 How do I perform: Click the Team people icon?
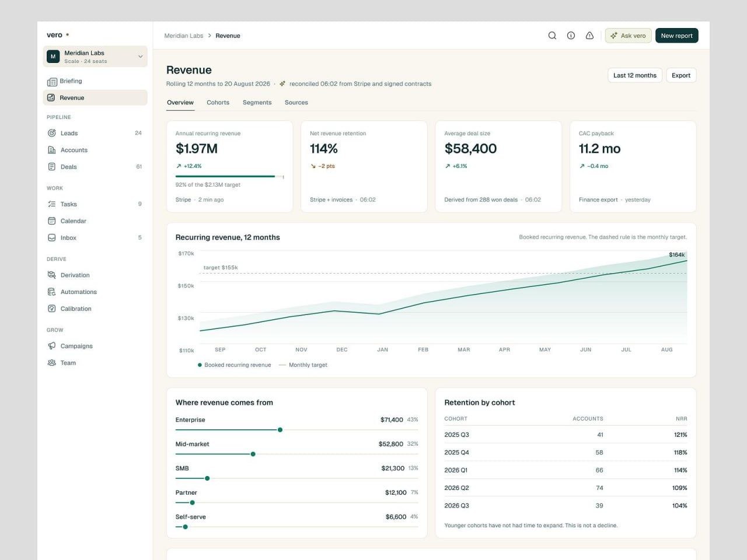52,363
